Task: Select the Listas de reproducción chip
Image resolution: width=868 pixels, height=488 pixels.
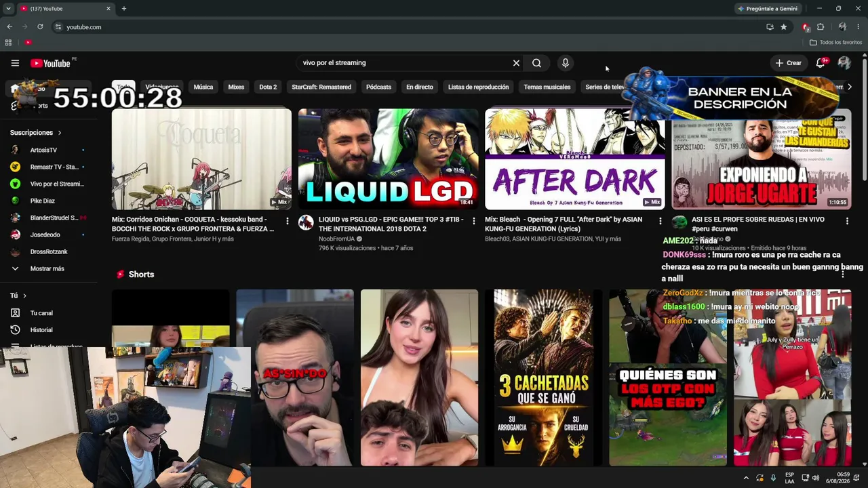Action: coord(478,87)
